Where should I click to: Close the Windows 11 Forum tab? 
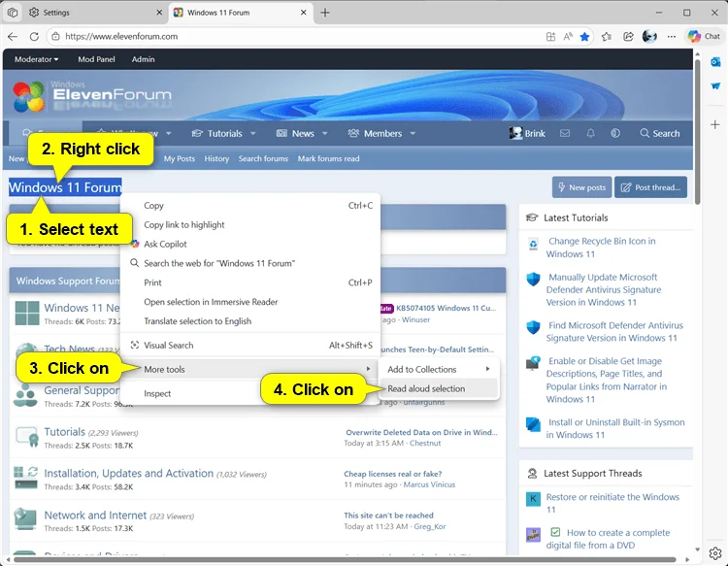point(304,13)
